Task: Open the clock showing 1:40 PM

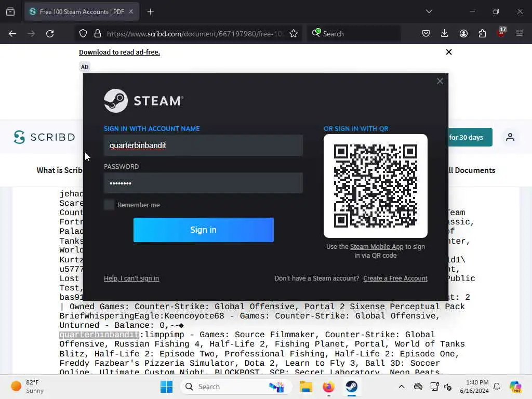Action: pyautogui.click(x=474, y=387)
